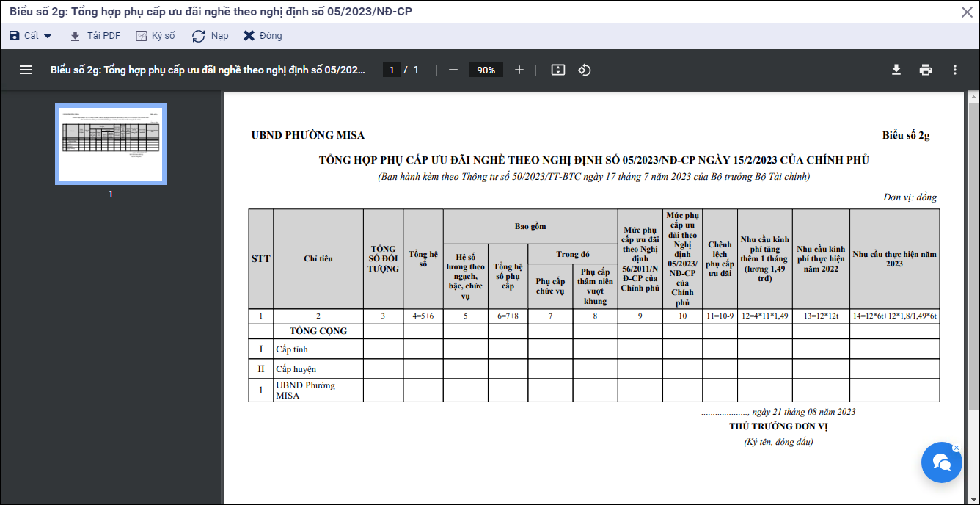Image resolution: width=980 pixels, height=505 pixels.
Task: Click the zoom out minus icon
Action: [x=453, y=70]
